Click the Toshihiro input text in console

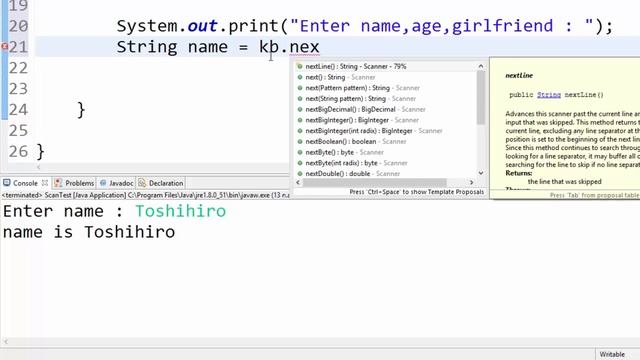(x=180, y=211)
